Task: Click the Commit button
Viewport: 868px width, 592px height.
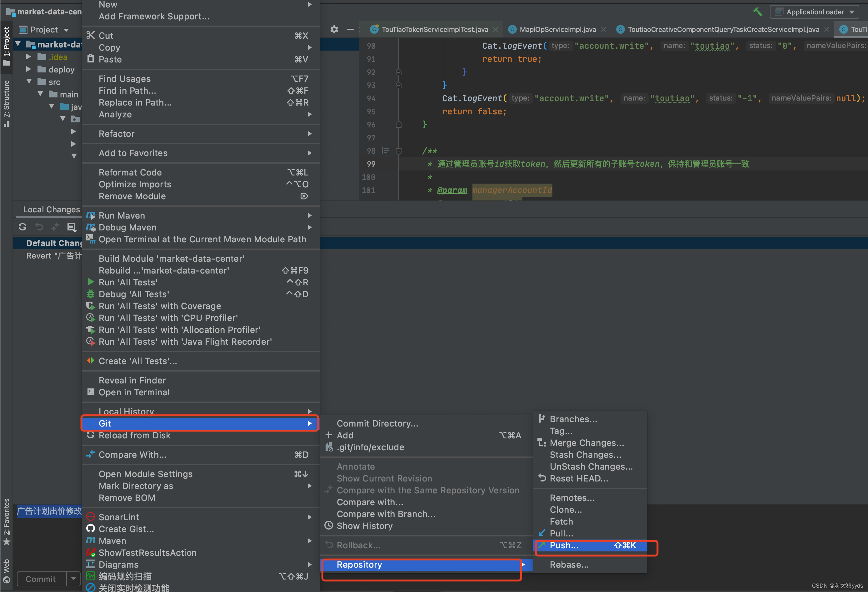Action: click(x=41, y=579)
